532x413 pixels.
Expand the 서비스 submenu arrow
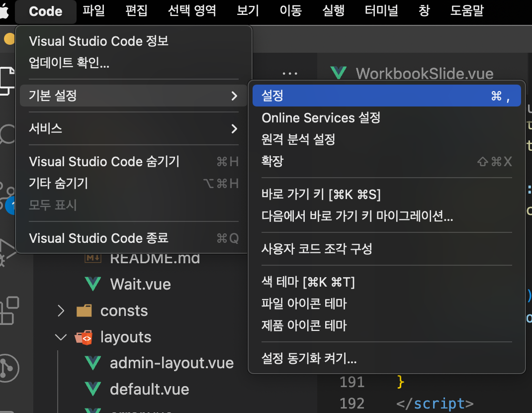click(234, 129)
